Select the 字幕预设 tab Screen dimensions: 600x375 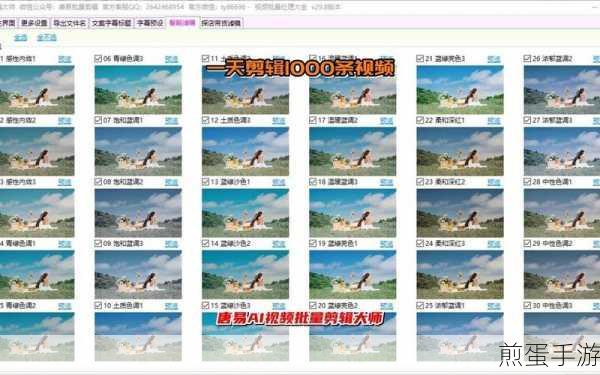pyautogui.click(x=150, y=23)
